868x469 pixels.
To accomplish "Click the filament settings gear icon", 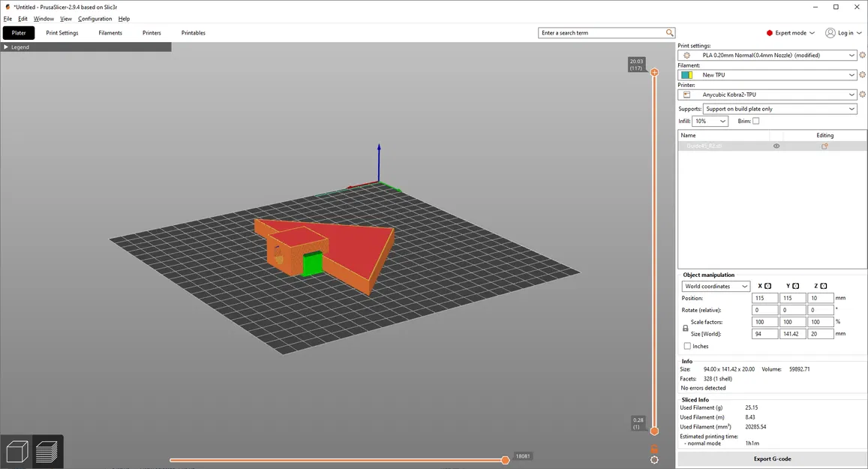I will (862, 74).
